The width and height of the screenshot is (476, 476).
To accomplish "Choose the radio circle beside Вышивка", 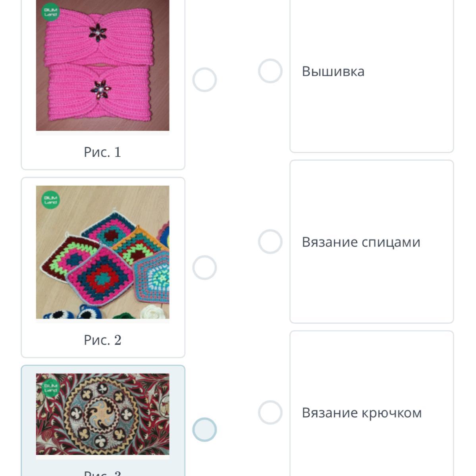I will coord(270,71).
